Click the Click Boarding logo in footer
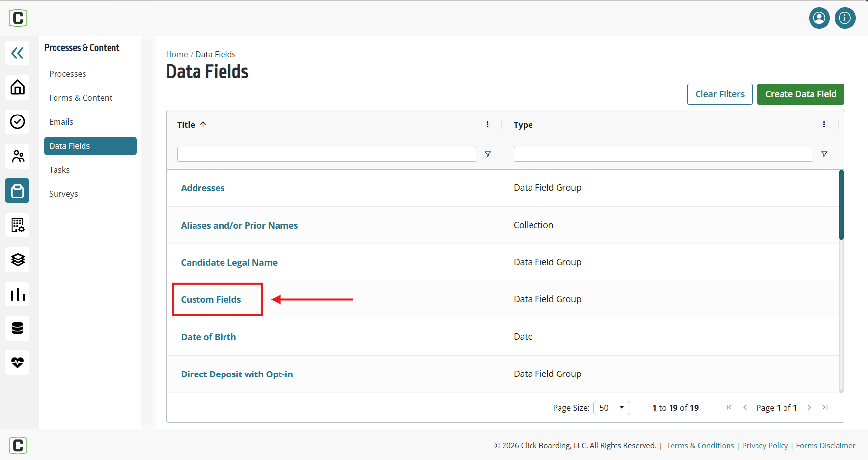The width and height of the screenshot is (868, 460). click(x=18, y=445)
